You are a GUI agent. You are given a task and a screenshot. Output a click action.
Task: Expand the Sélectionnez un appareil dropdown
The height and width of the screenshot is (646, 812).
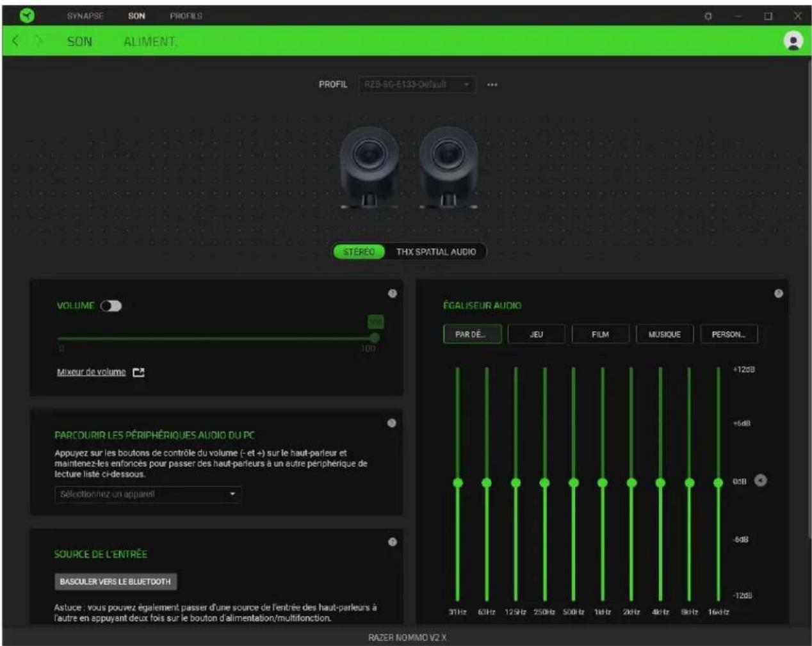point(148,494)
